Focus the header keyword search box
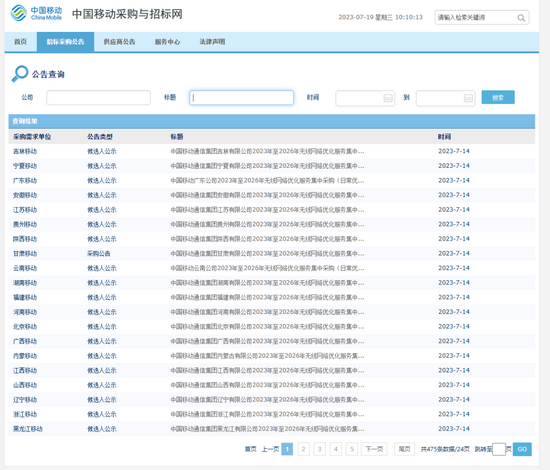This screenshot has height=470, width=550. click(x=482, y=18)
